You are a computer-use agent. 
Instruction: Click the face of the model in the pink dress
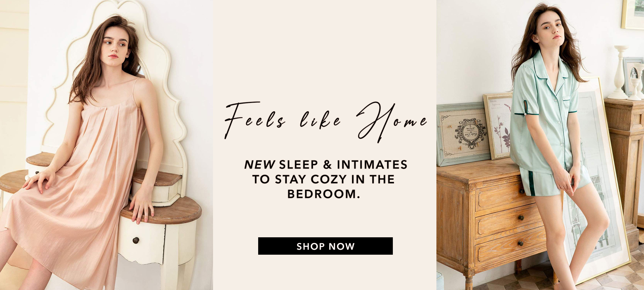click(x=115, y=47)
